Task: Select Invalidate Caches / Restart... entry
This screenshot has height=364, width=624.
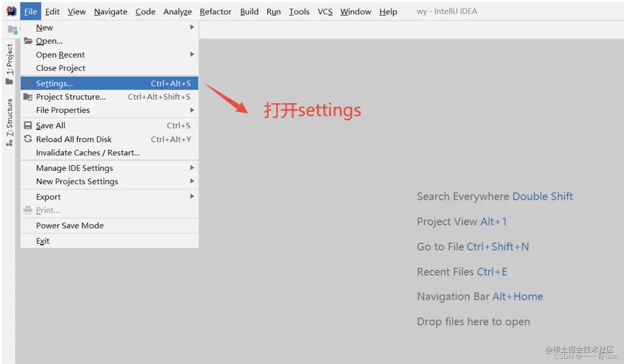Action: [x=109, y=153]
